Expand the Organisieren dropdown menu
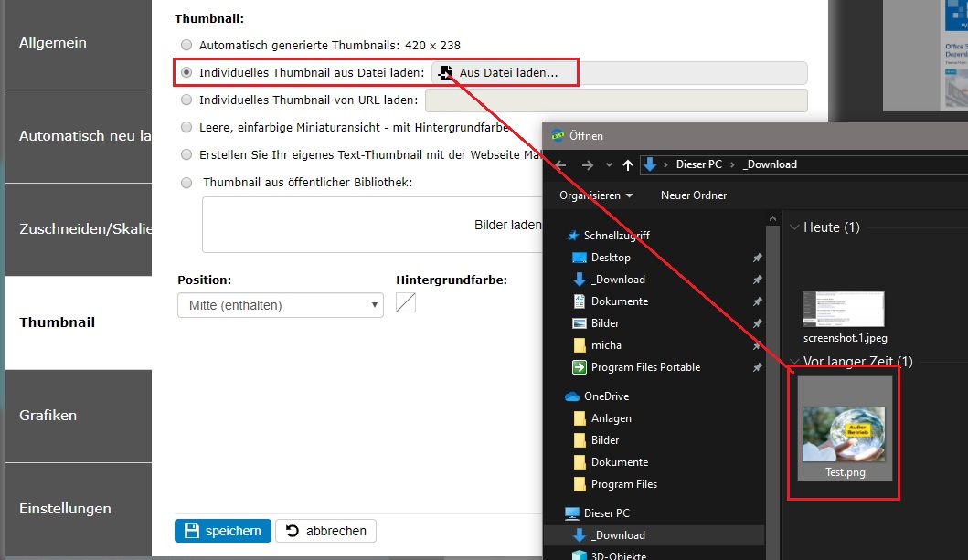Image resolution: width=968 pixels, height=560 pixels. tap(596, 195)
